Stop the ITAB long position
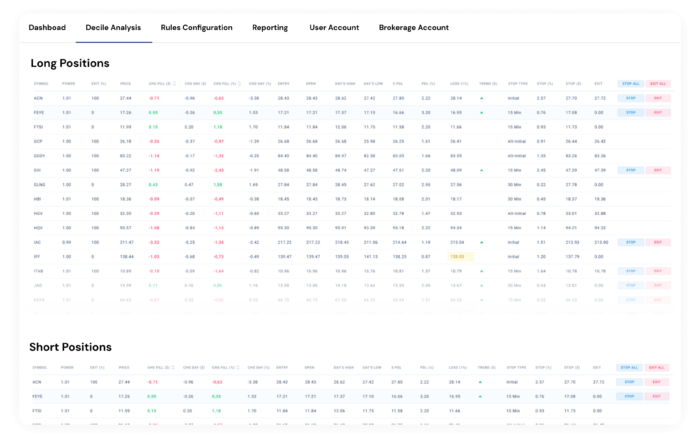 (x=631, y=271)
